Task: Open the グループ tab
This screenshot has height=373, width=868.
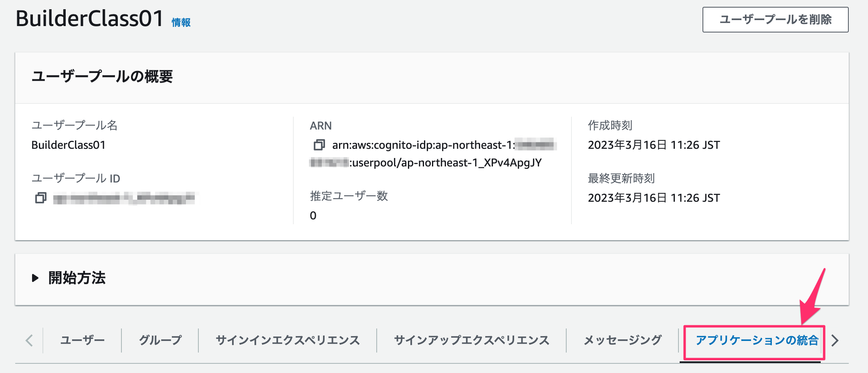Action: pyautogui.click(x=160, y=340)
